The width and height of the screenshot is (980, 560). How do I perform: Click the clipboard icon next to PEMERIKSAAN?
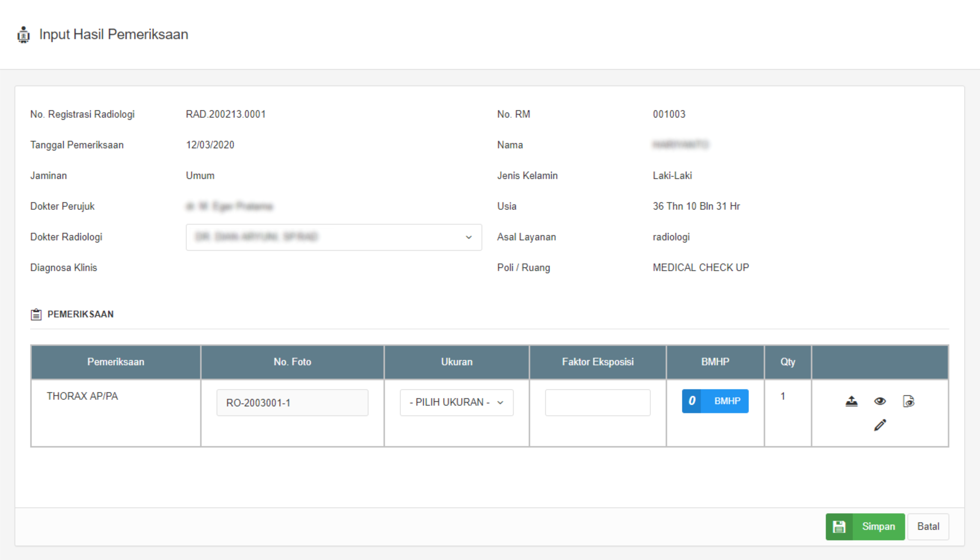[x=36, y=314]
